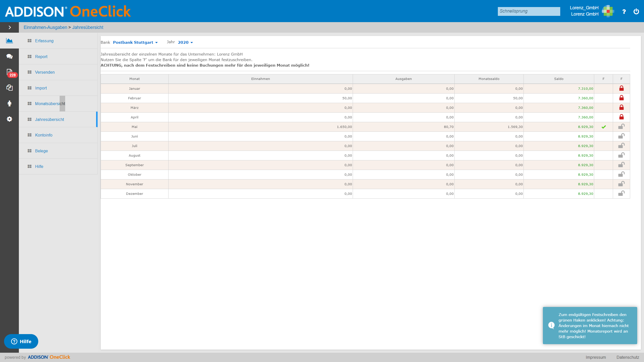The image size is (644, 362).
Task: Open the settings gear sidebar icon
Action: (x=10, y=119)
